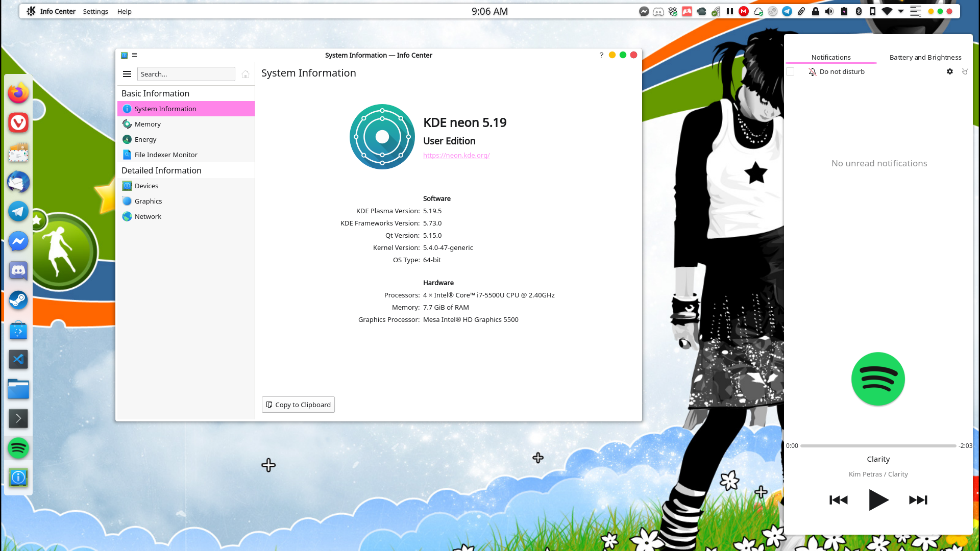The image size is (980, 551).
Task: Open Visual Studio Code from the dock
Action: click(18, 360)
